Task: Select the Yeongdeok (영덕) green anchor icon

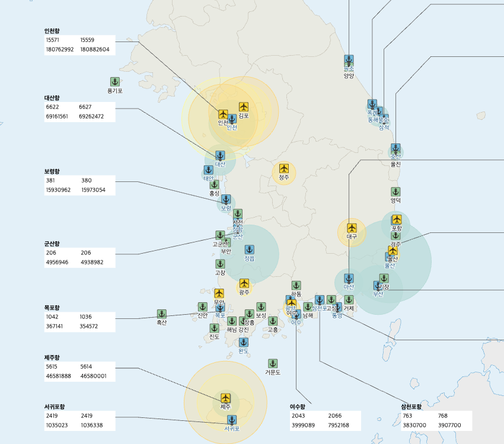Action: point(395,191)
